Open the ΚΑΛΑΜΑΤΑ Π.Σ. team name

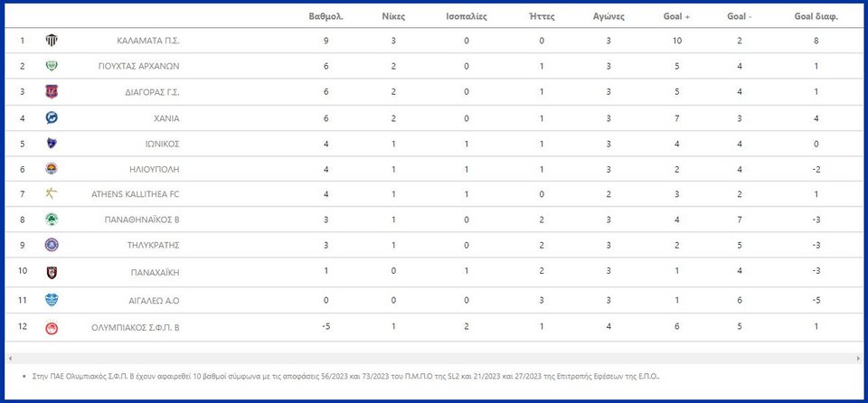tap(148, 41)
